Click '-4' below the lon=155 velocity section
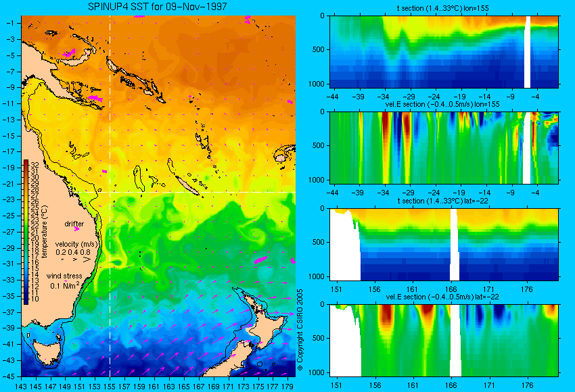Screen dimensions: 575x392 coord(535,193)
